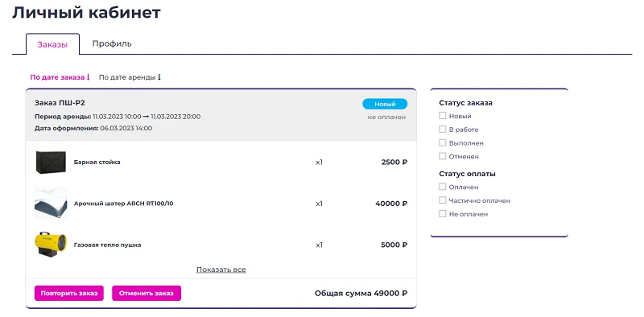Viewport: 644px width, 317px height.
Task: Enable the Оплачен payment filter
Action: point(442,187)
